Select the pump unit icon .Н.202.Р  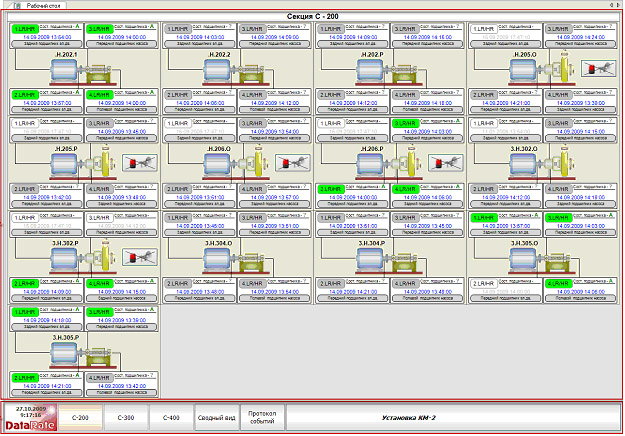click(x=390, y=72)
